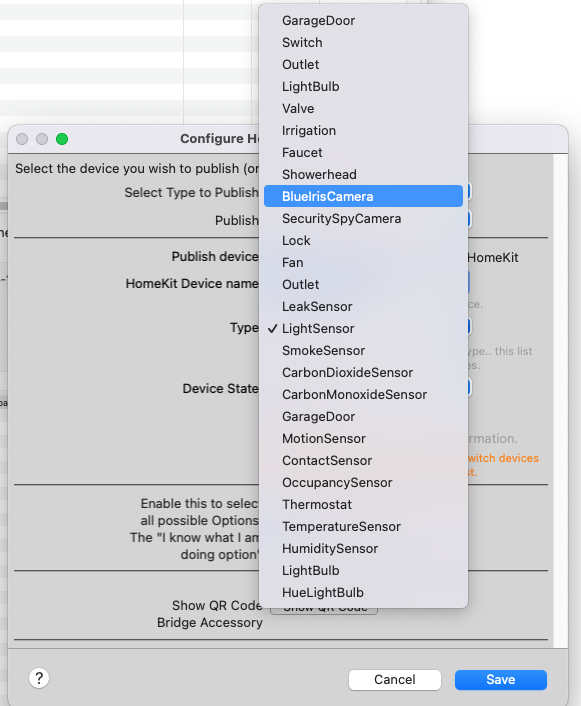Select OccupancySensor from the list

coord(363,482)
